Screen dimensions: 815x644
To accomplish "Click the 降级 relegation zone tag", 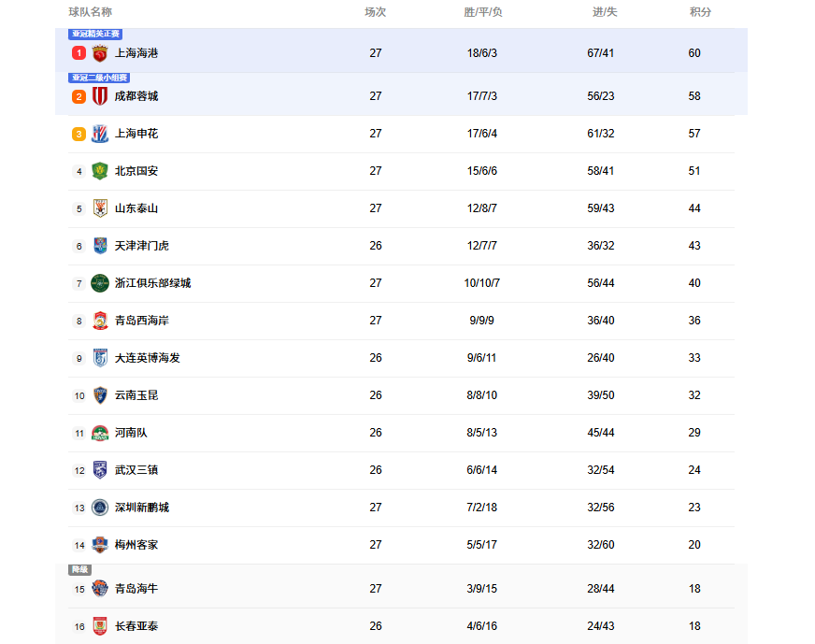I will click(80, 569).
